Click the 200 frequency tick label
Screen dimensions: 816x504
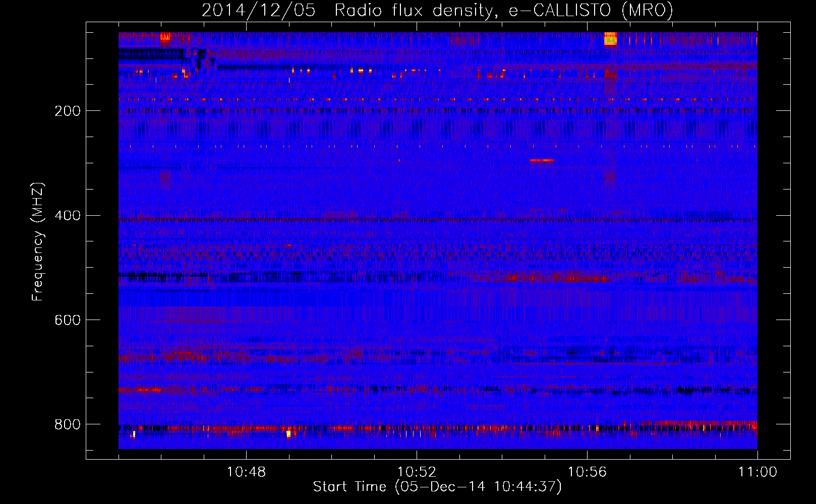tap(68, 111)
